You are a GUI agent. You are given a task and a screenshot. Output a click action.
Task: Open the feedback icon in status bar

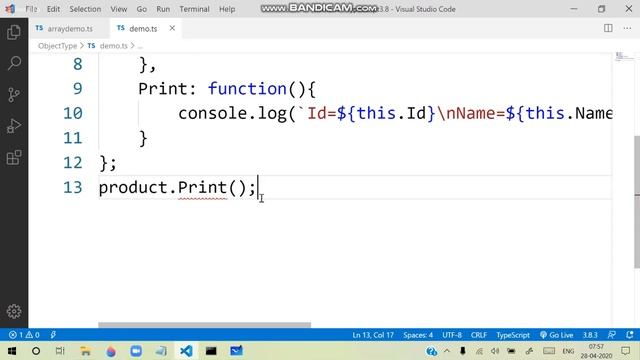pos(611,335)
